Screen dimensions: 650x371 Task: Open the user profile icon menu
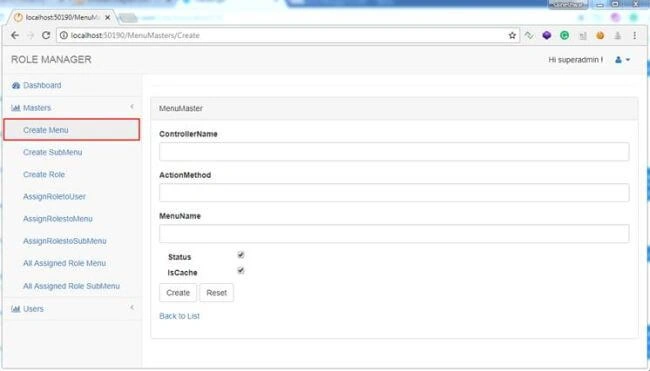click(622, 60)
